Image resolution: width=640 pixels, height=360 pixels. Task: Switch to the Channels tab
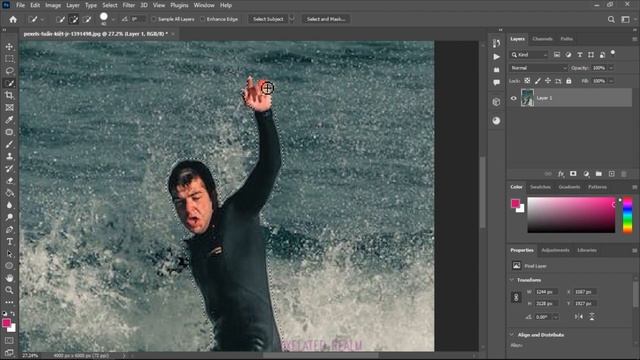click(542, 39)
